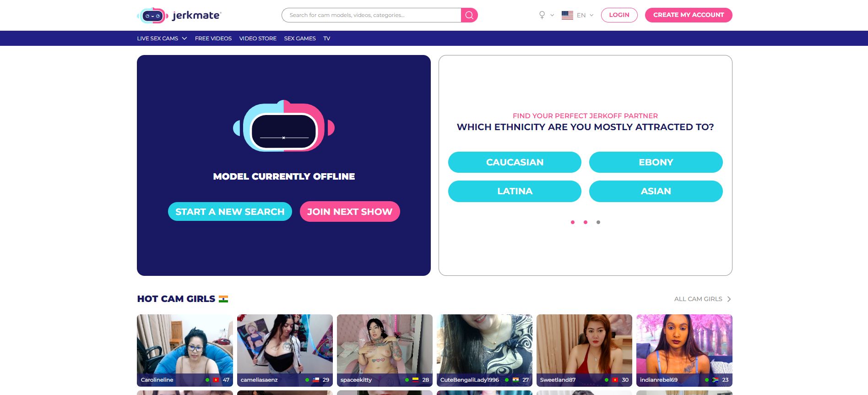Click the Join Next Show button
The image size is (868, 395).
350,212
